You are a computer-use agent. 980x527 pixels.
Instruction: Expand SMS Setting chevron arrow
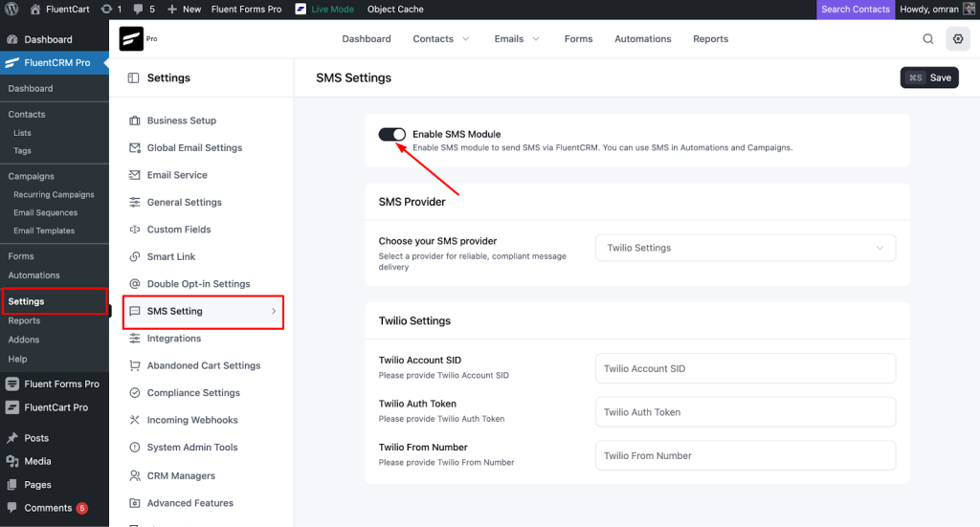tap(273, 311)
